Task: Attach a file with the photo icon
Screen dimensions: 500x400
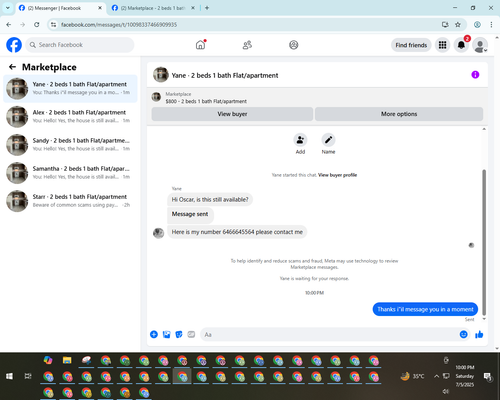Action: pos(166,334)
